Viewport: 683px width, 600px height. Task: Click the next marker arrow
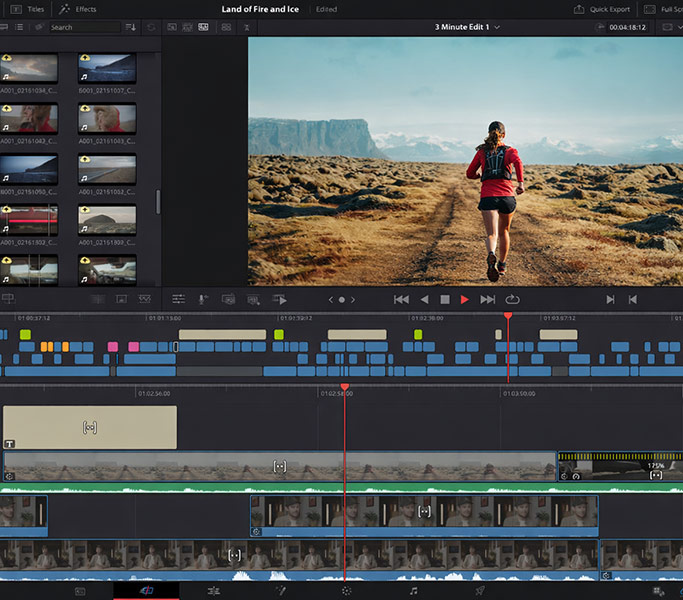[x=353, y=300]
